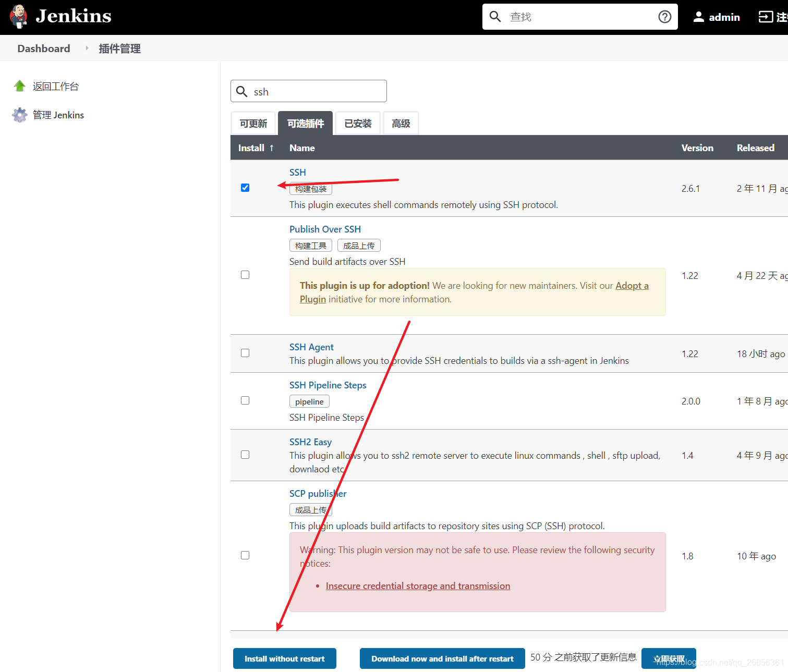Switch to the 已安装 tab
This screenshot has width=788, height=672.
click(x=358, y=124)
